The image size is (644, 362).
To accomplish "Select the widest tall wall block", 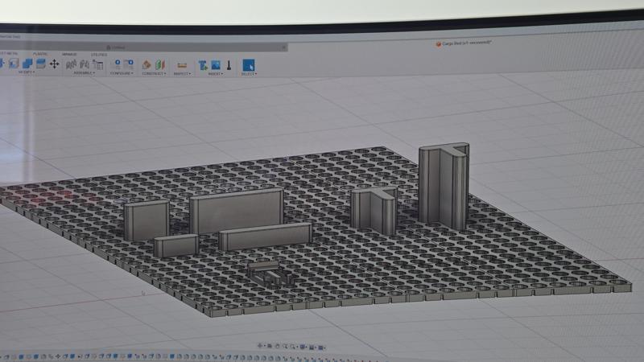I will (x=237, y=211).
